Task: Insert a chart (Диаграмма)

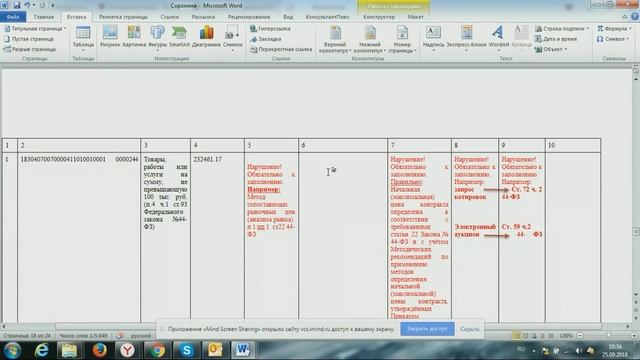Action: 206,36
